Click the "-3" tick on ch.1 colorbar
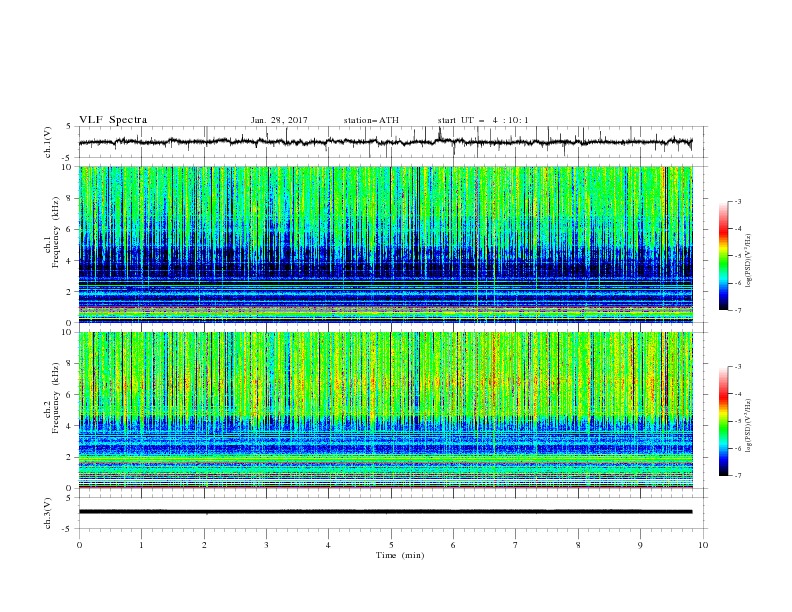Image resolution: width=792 pixels, height=612 pixels. pos(737,201)
